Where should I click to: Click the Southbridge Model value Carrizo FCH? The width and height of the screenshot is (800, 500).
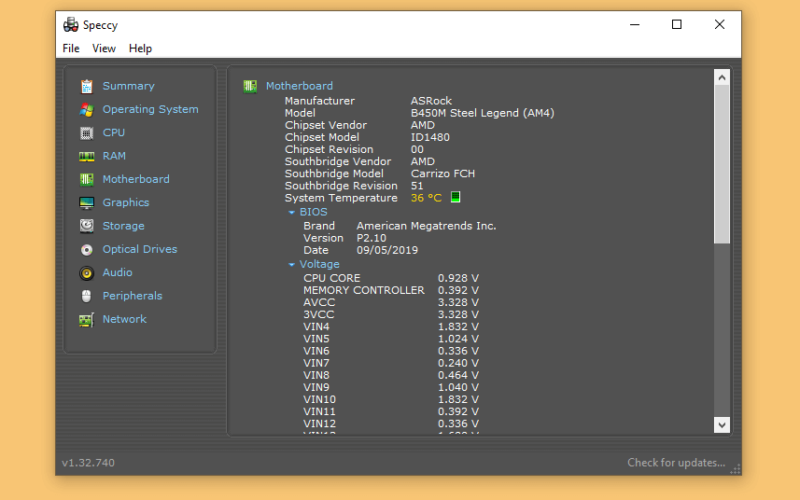[x=443, y=173]
